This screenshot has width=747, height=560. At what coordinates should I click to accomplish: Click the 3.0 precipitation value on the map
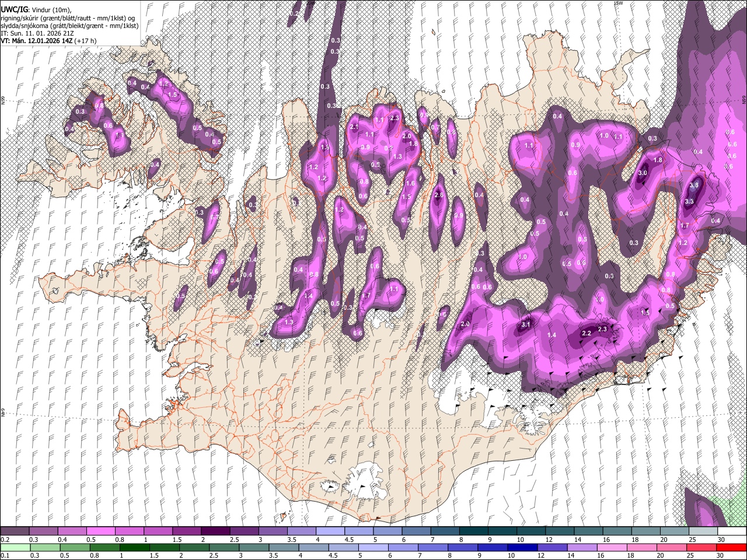(643, 173)
